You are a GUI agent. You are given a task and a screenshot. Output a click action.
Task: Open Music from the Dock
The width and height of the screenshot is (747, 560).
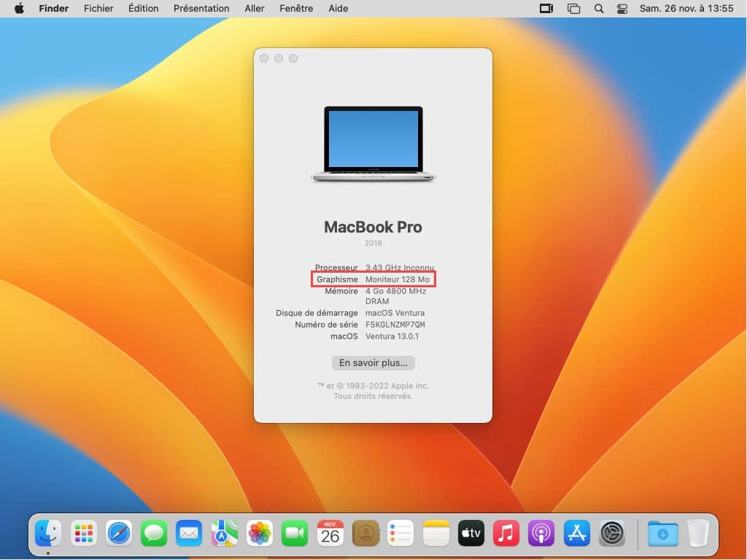pyautogui.click(x=506, y=533)
